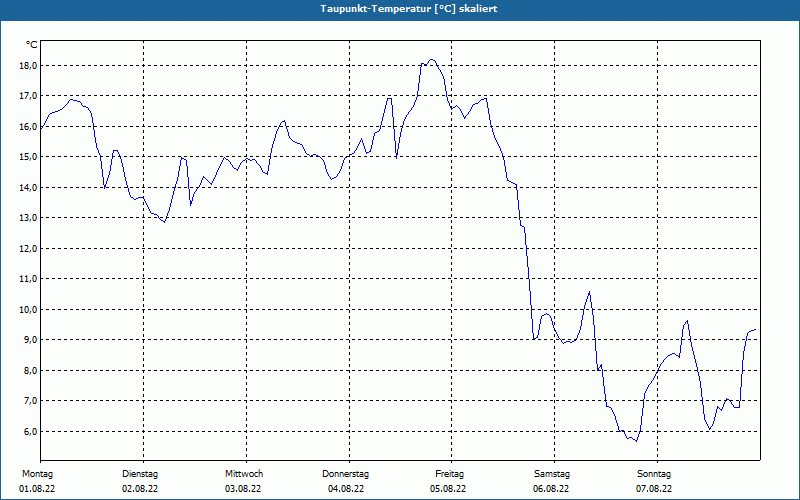The width and height of the screenshot is (800, 500).
Task: Select the 'Samstag' day label
Action: pos(552,474)
